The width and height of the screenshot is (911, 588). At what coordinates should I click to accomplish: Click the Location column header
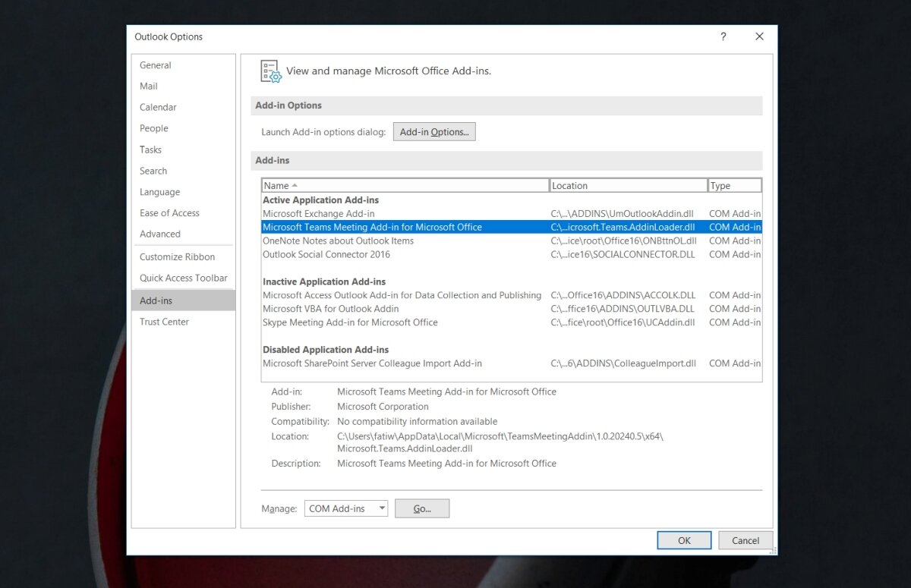click(x=628, y=186)
